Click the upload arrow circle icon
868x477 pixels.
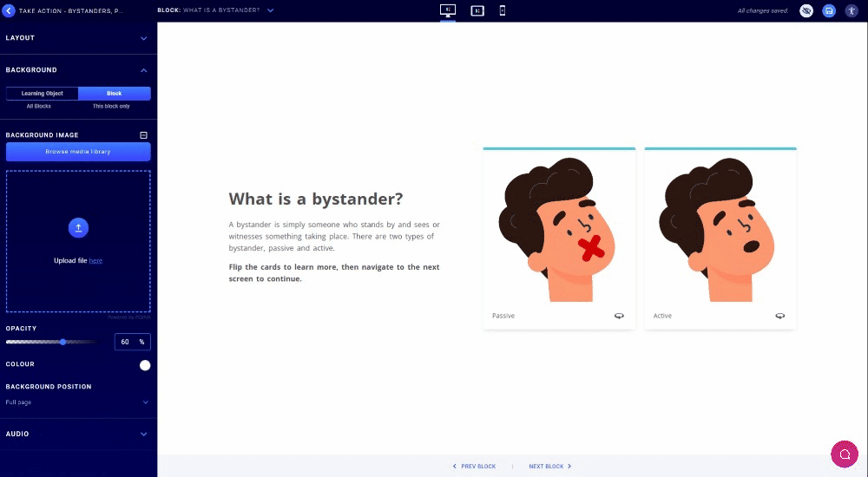click(78, 228)
